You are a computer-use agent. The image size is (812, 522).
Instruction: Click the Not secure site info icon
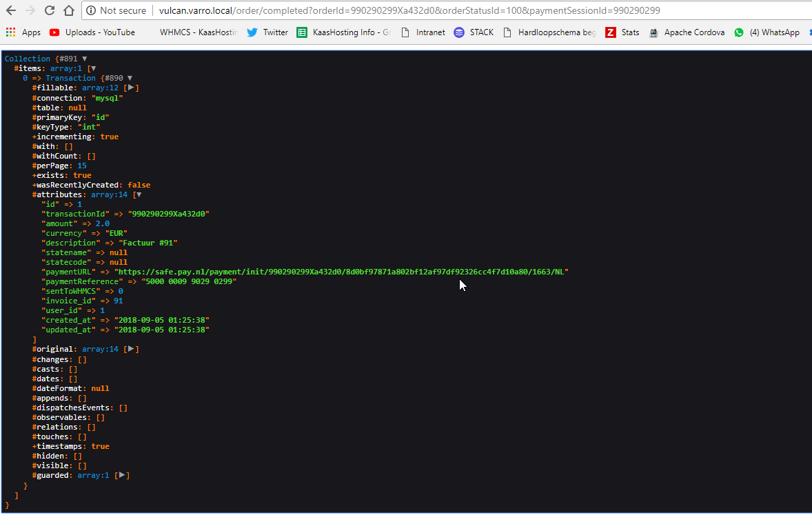point(92,10)
